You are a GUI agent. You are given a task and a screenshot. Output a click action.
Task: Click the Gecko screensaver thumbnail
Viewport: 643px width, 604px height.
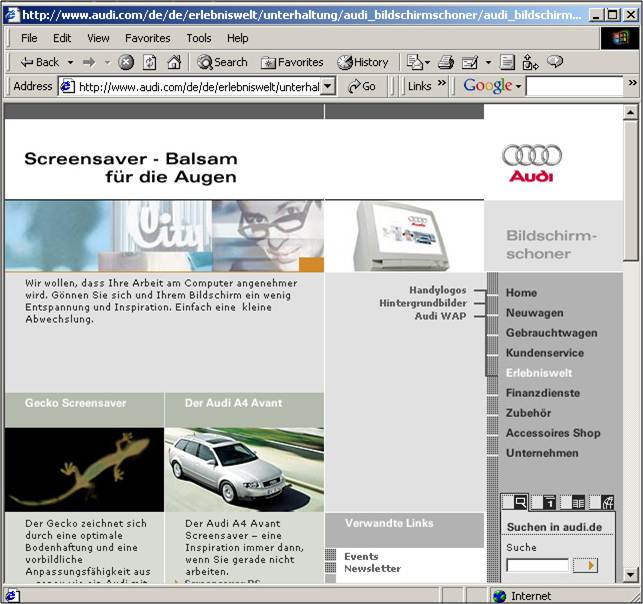84,469
